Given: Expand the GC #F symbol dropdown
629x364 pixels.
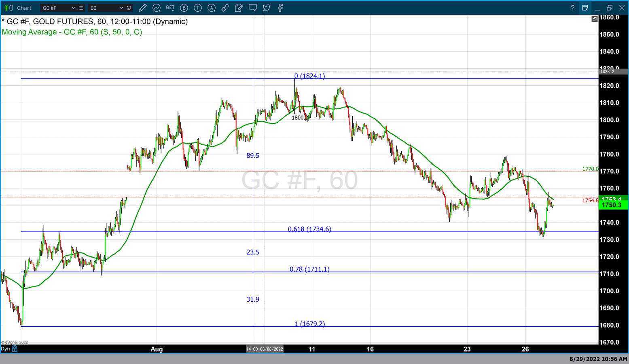Looking at the screenshot, I should click(x=73, y=8).
